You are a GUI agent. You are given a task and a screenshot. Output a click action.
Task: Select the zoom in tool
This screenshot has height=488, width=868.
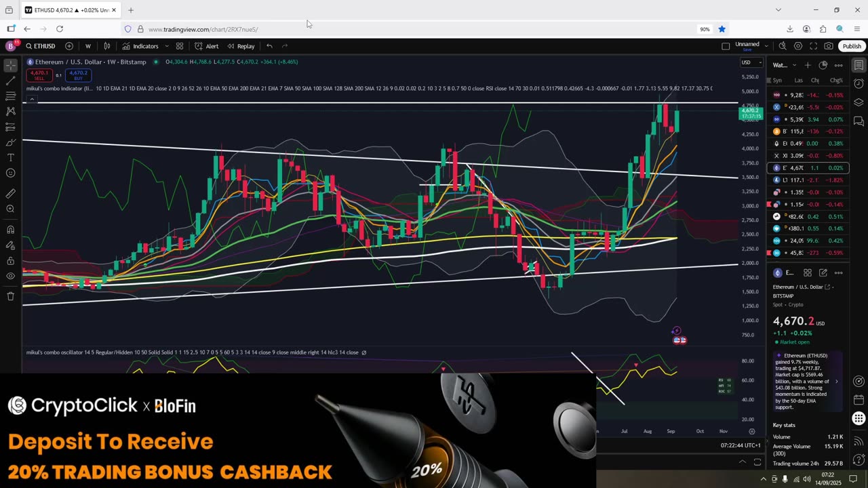(10, 209)
